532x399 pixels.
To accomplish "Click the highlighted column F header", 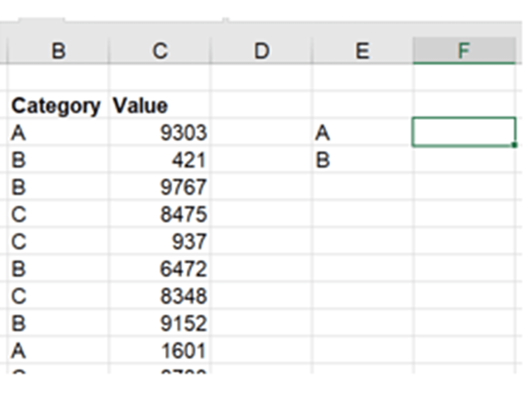I will 464,51.
